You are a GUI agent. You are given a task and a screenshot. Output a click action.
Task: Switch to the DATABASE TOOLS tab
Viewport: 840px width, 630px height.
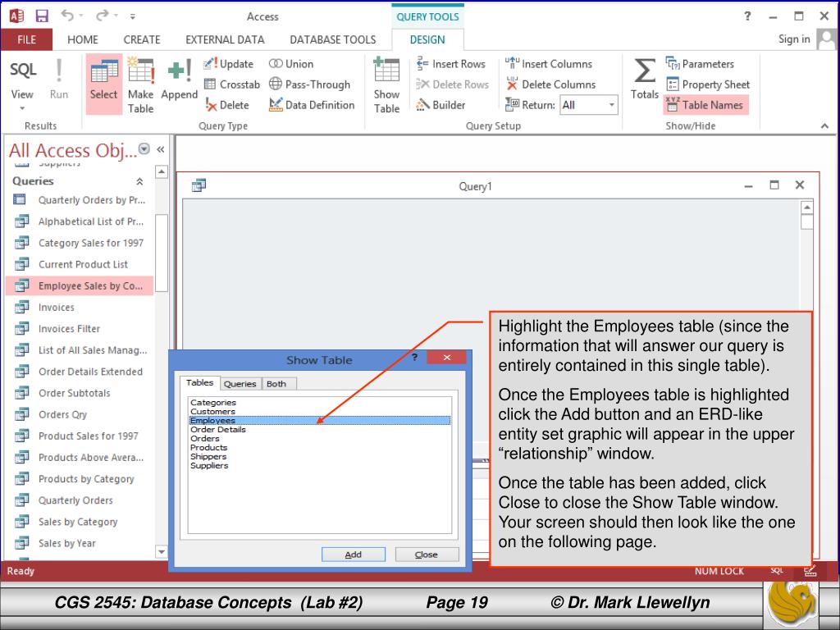[x=333, y=39]
